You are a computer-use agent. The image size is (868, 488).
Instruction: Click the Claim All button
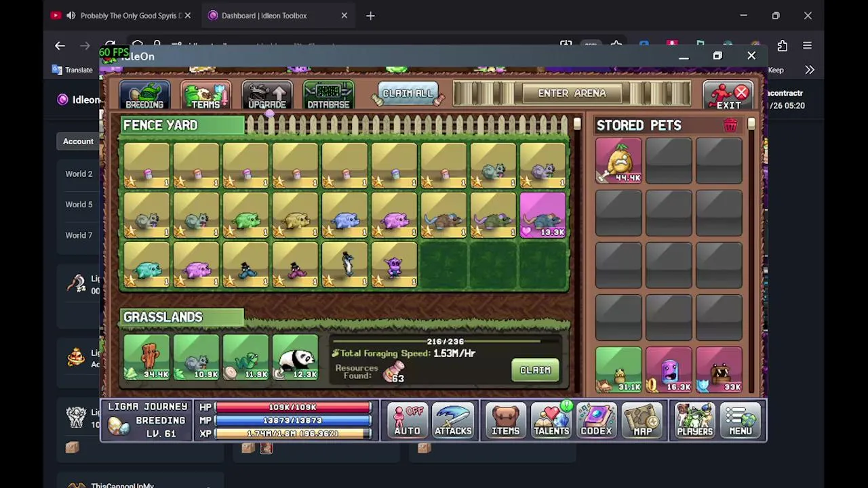click(408, 94)
